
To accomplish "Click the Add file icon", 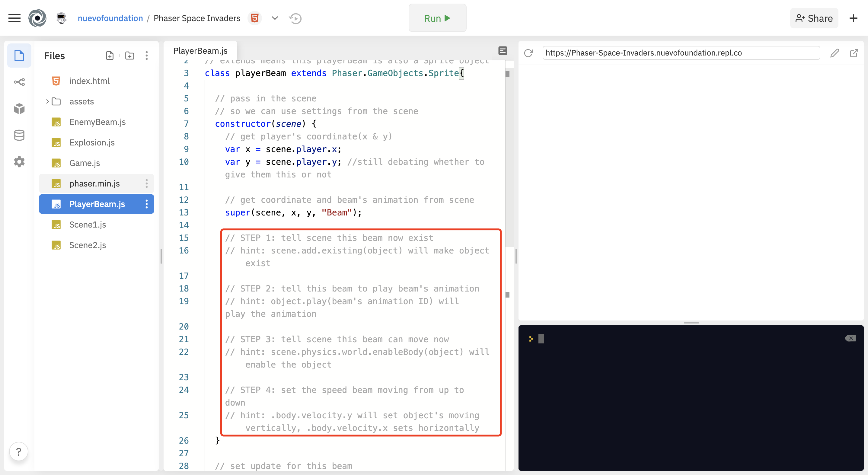I will coord(110,56).
